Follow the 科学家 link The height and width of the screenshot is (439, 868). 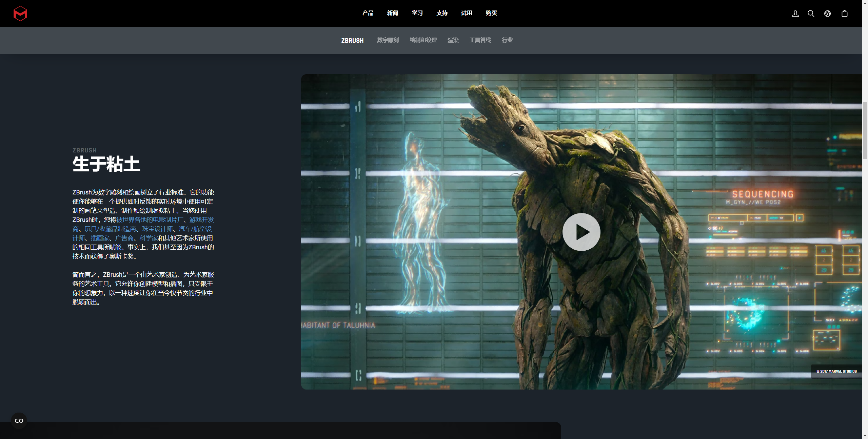(149, 238)
